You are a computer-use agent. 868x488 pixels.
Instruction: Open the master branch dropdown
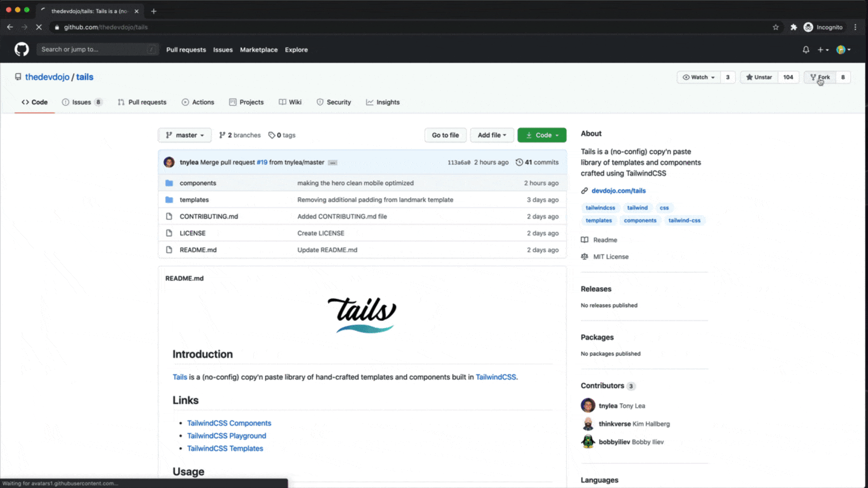click(x=184, y=135)
